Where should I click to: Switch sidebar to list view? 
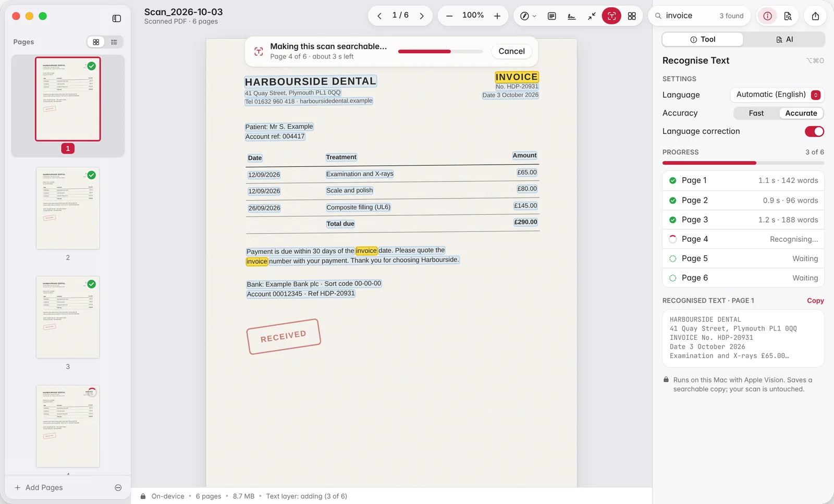coord(114,42)
